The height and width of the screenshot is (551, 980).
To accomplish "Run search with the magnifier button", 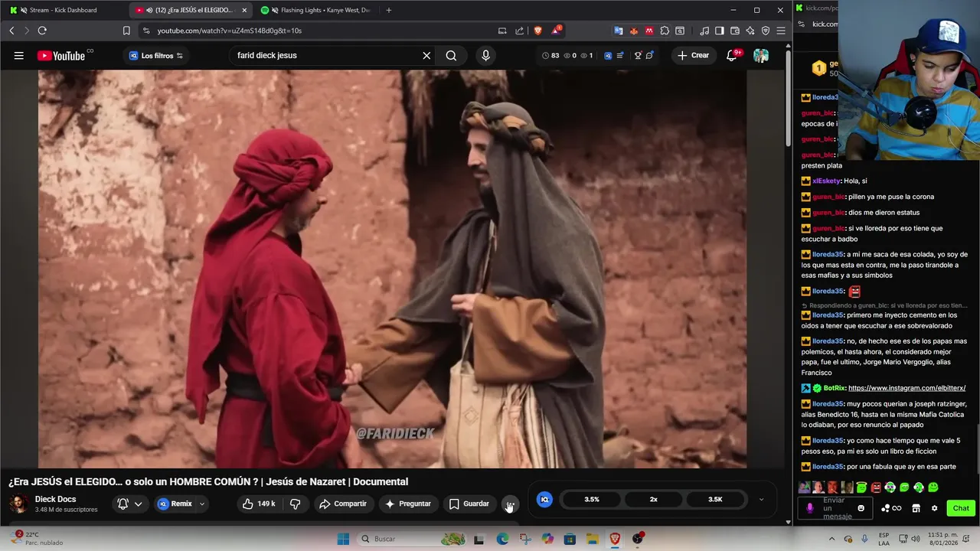I will pos(451,55).
